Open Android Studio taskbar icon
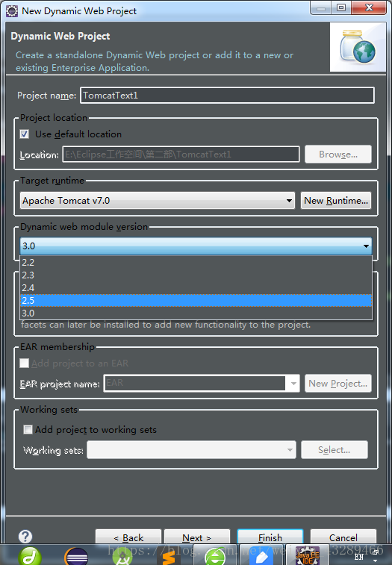 pos(122,557)
